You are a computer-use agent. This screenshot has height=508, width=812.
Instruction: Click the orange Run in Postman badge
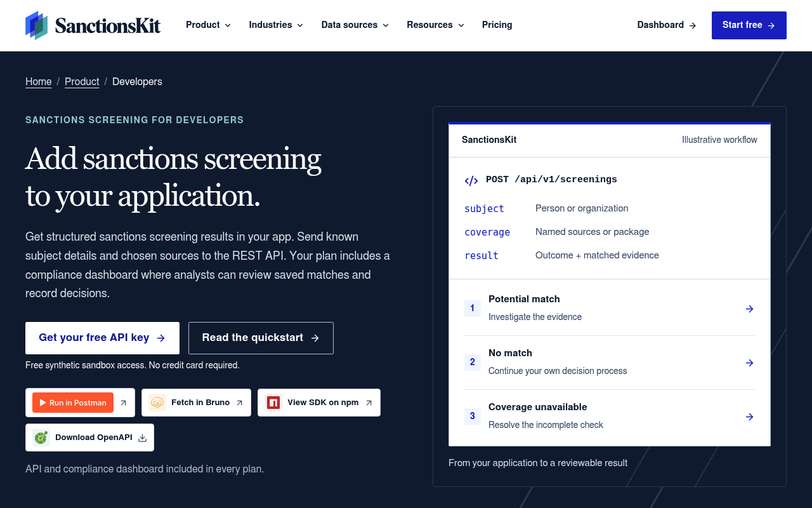point(73,403)
